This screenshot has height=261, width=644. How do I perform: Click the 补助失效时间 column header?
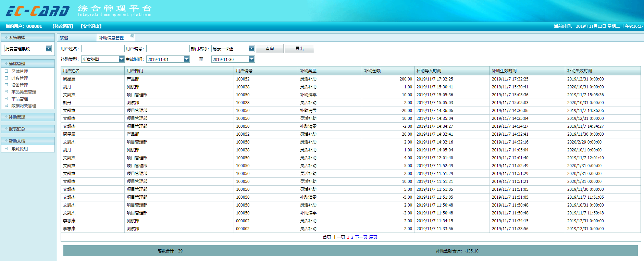tap(603, 71)
